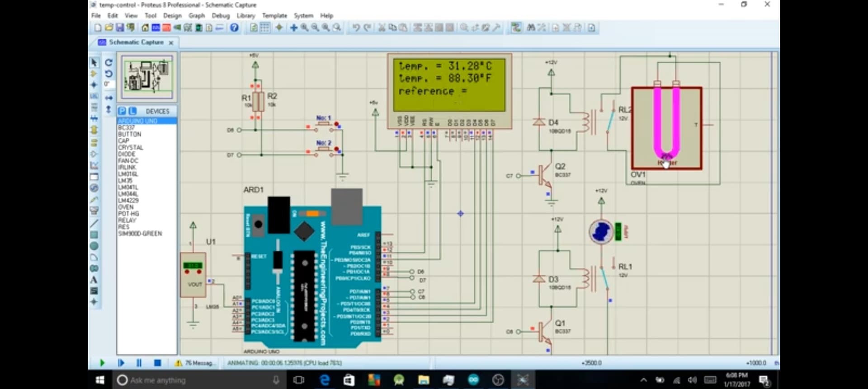Open search and tag binoculars icon
This screenshot has height=389, width=868.
pos(531,28)
